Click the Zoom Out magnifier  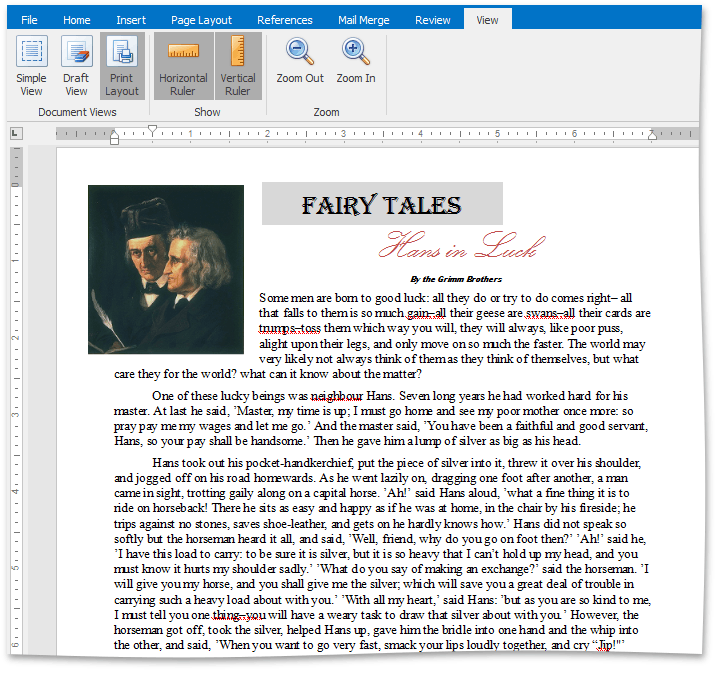pos(300,61)
